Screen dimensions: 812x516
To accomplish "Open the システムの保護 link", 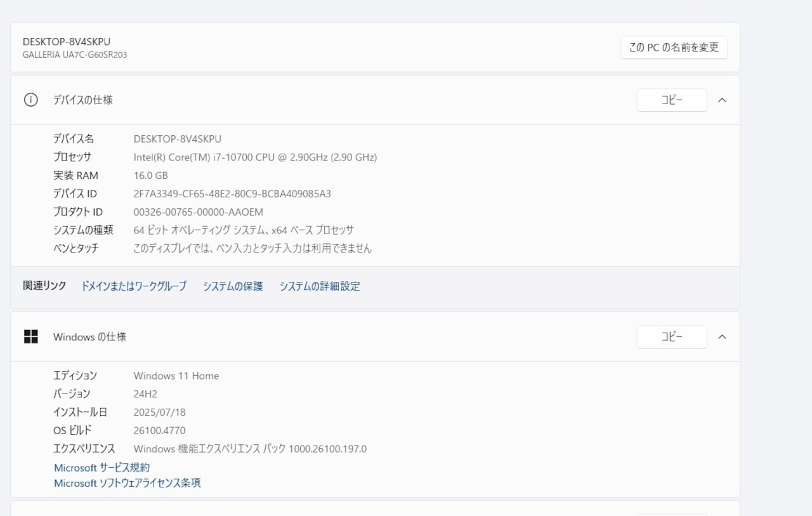I will (x=233, y=286).
